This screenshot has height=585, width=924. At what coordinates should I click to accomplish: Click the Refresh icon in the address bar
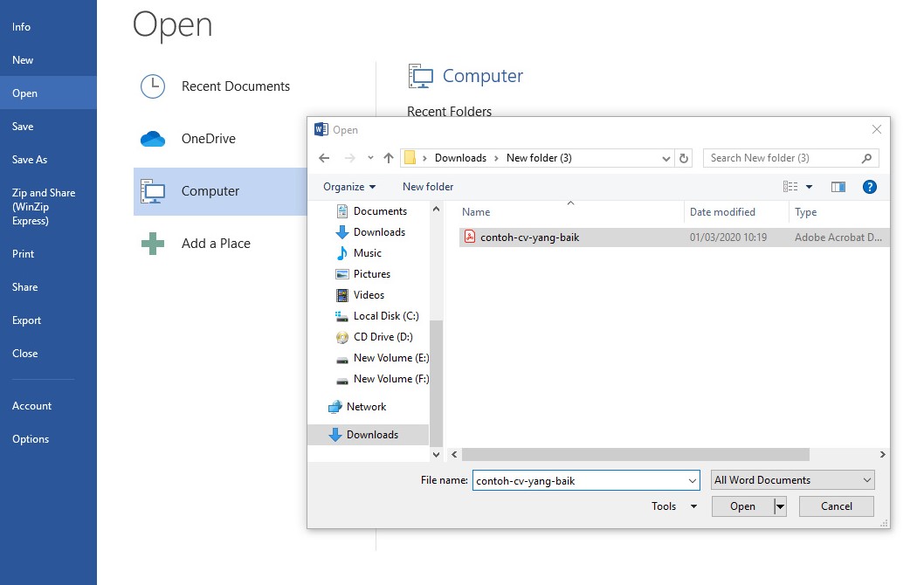(x=685, y=158)
